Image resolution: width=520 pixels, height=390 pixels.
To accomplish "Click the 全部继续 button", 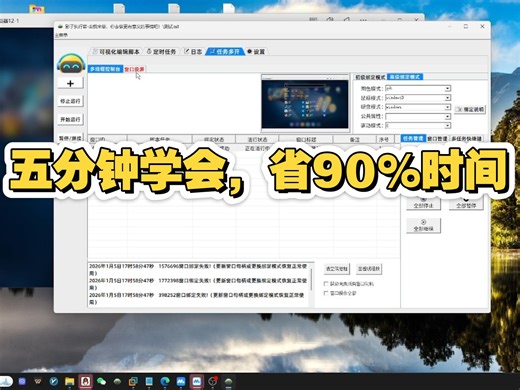I will (423, 226).
